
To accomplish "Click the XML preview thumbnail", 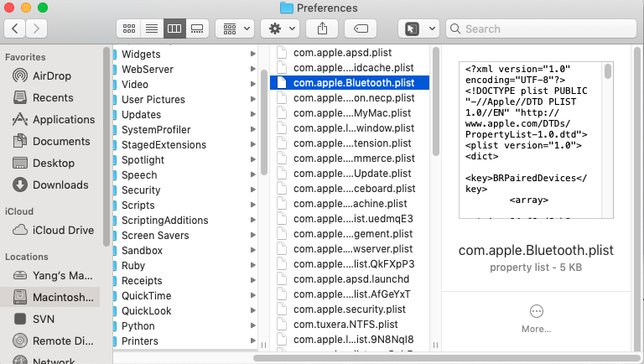I will [x=536, y=140].
